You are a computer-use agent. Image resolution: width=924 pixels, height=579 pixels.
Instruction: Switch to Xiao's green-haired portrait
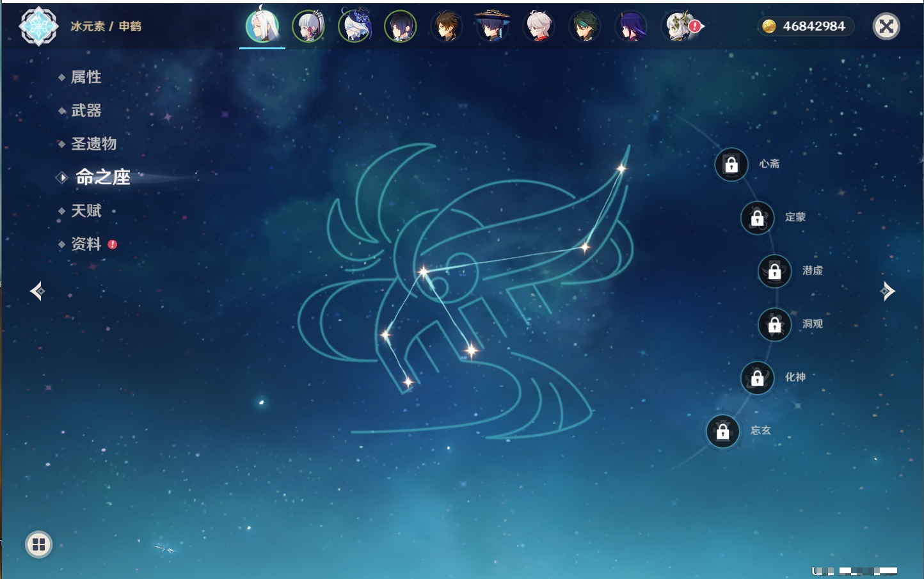click(x=585, y=27)
